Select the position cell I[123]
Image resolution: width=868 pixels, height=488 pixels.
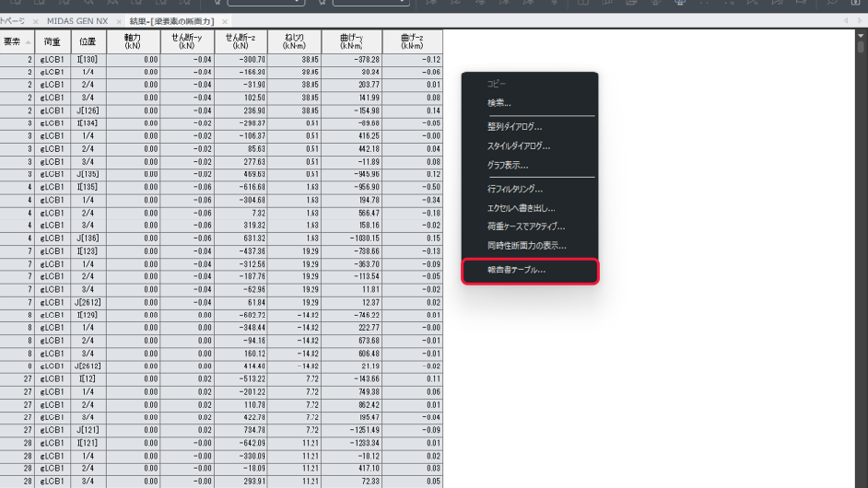88,251
